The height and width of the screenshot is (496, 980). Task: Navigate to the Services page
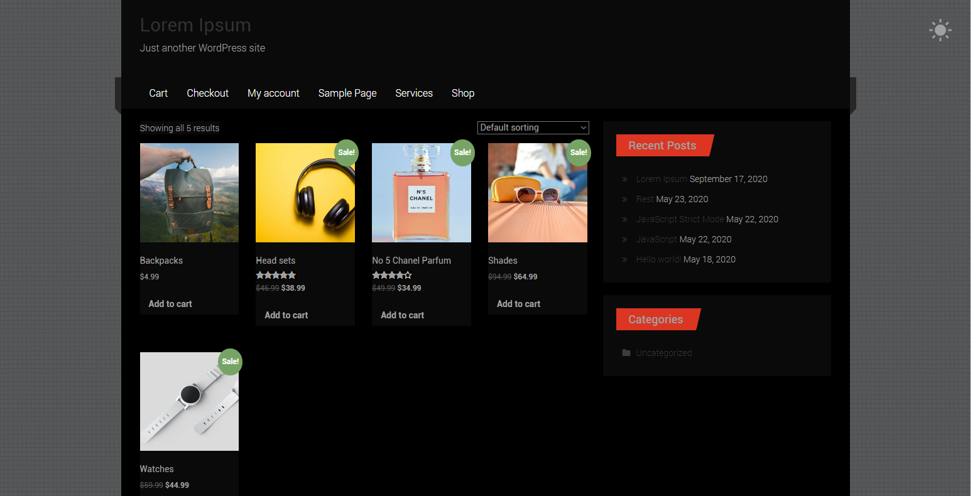[414, 93]
